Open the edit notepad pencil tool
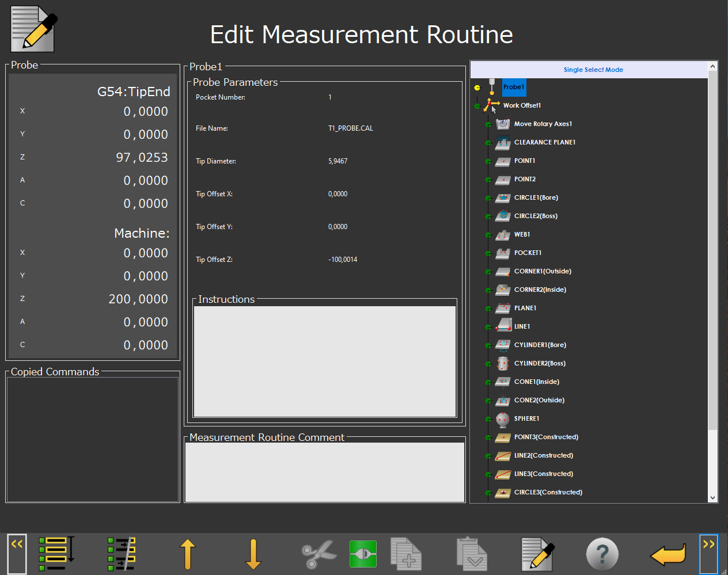Screen dimensions: 728x575 coord(537,554)
